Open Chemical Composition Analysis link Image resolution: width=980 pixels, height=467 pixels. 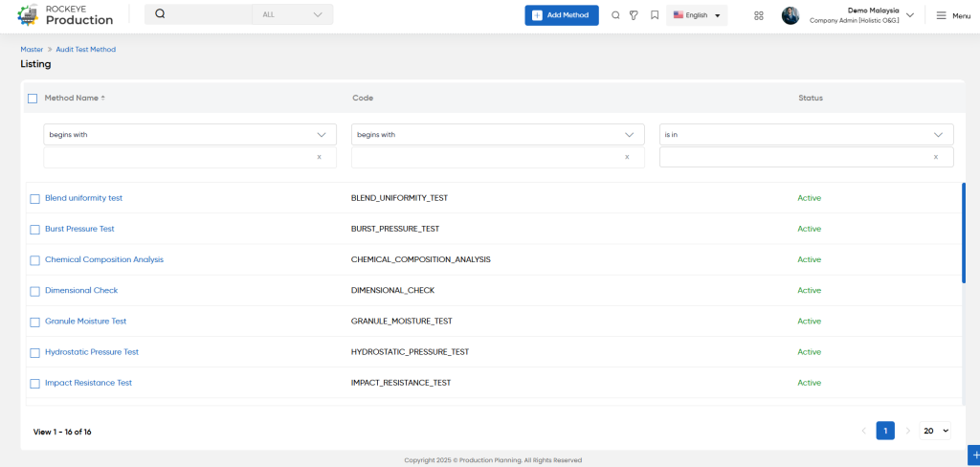[x=104, y=259]
